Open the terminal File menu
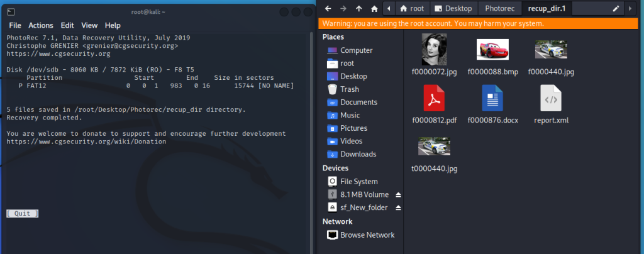This screenshot has height=254, width=644. [15, 25]
